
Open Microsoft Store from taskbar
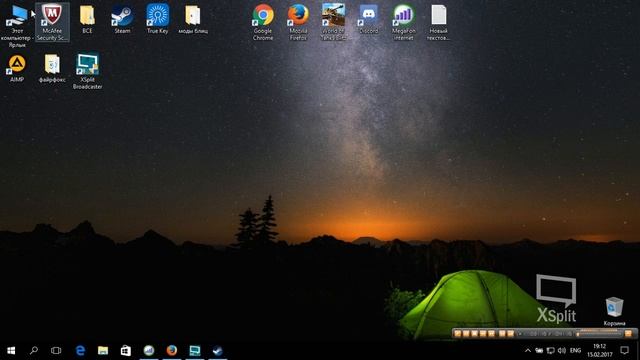(x=126, y=351)
